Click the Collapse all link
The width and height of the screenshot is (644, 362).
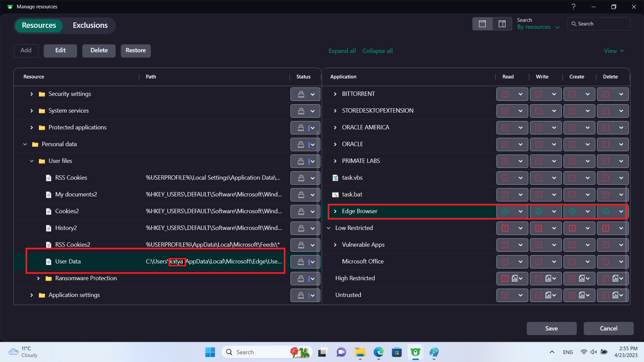click(377, 51)
